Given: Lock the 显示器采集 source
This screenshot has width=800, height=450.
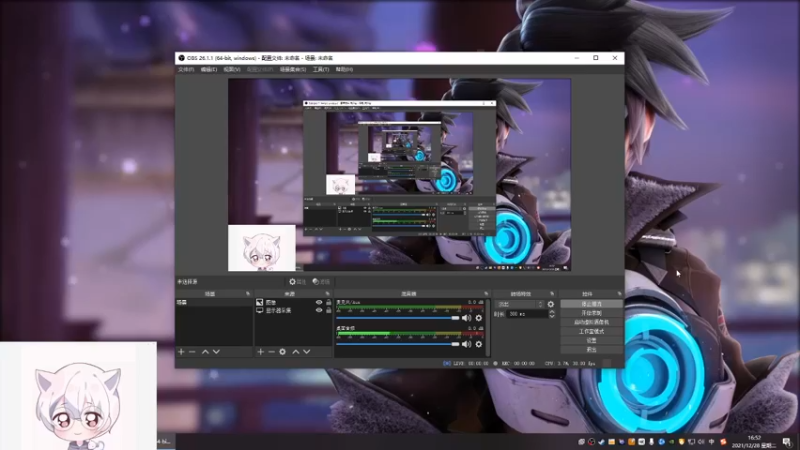Looking at the screenshot, I should click(x=329, y=310).
